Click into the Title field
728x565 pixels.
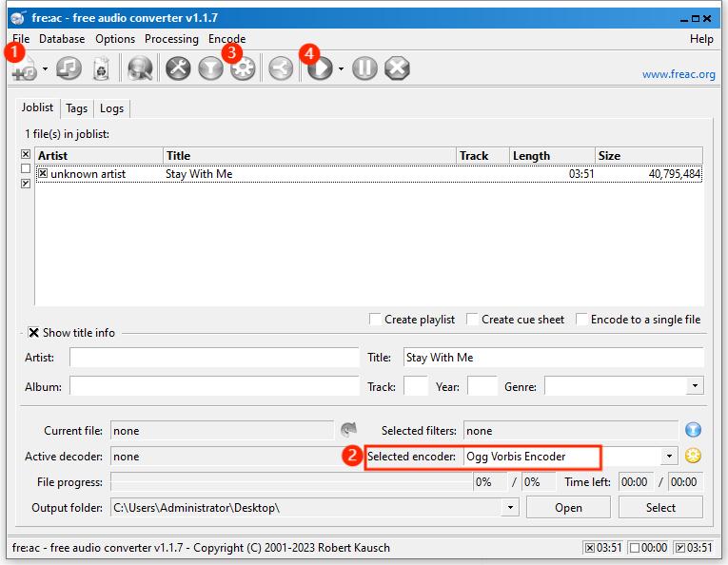point(554,358)
